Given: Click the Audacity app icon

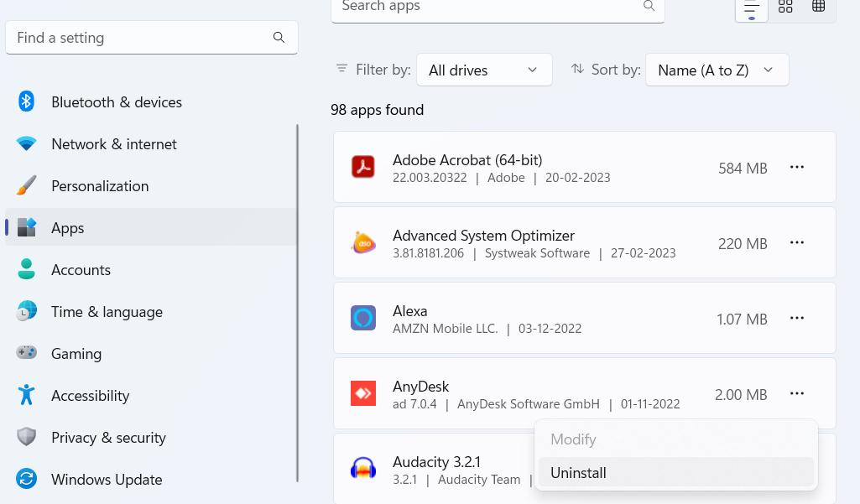Looking at the screenshot, I should coord(363,469).
